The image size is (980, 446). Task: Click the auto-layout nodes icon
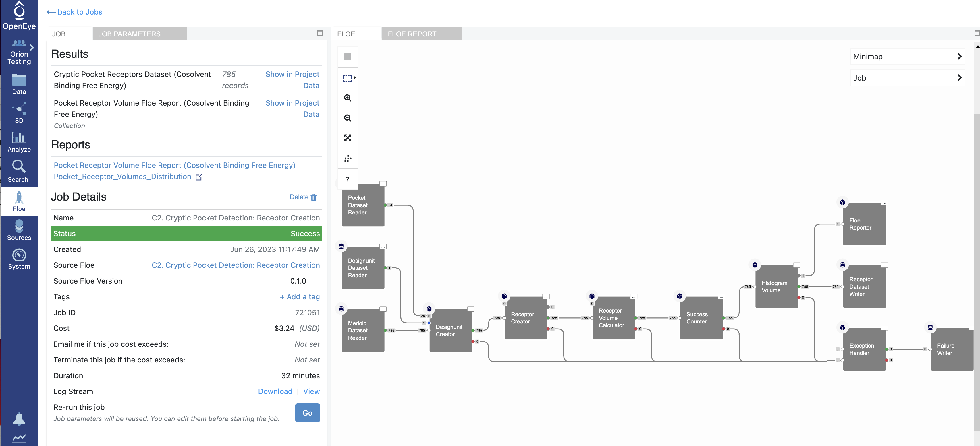[347, 158]
